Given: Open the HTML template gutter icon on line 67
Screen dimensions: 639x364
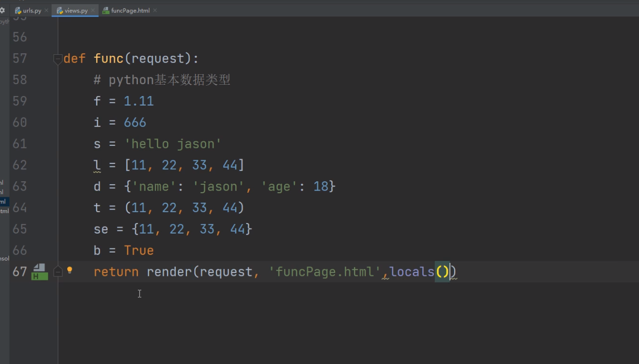Looking at the screenshot, I should point(40,272).
